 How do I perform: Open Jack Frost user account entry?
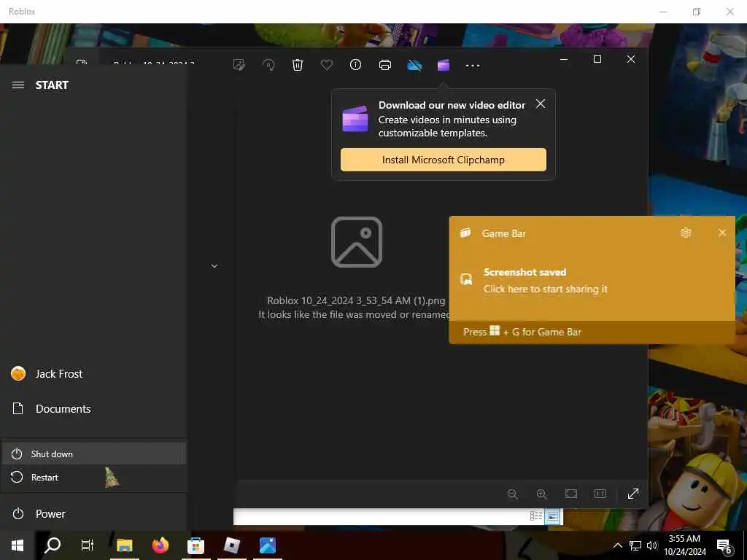tap(93, 374)
